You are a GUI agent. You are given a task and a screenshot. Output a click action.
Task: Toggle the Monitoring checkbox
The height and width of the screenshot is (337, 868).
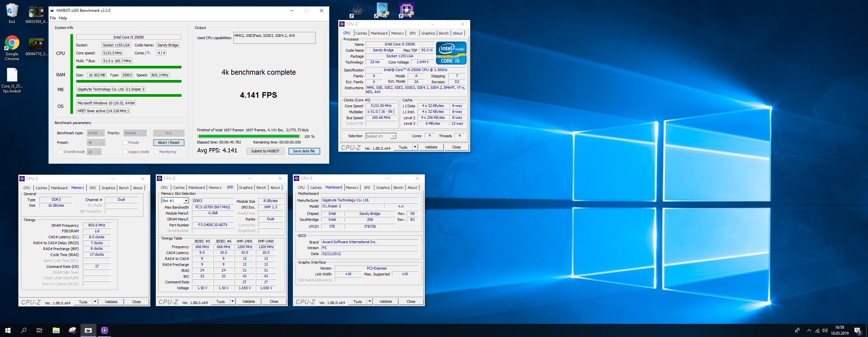pos(157,152)
